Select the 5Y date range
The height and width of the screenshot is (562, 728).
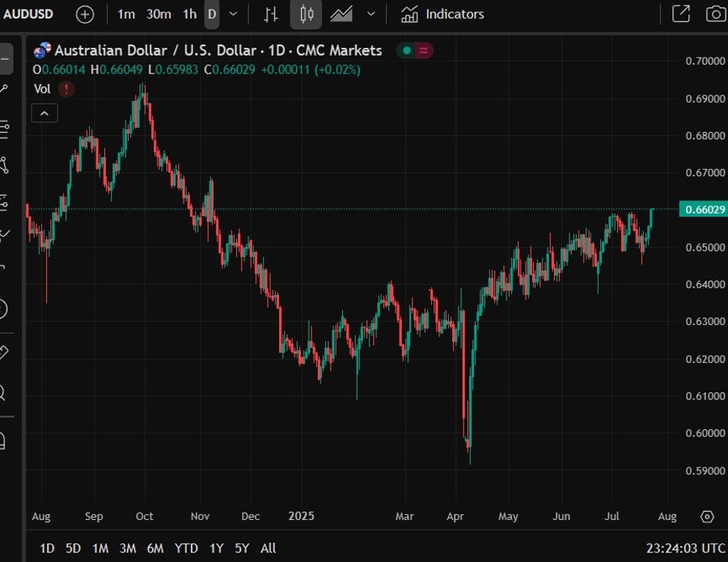click(242, 548)
